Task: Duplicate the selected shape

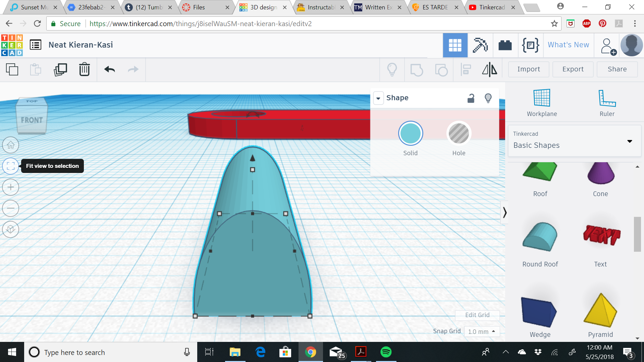Action: (x=60, y=69)
